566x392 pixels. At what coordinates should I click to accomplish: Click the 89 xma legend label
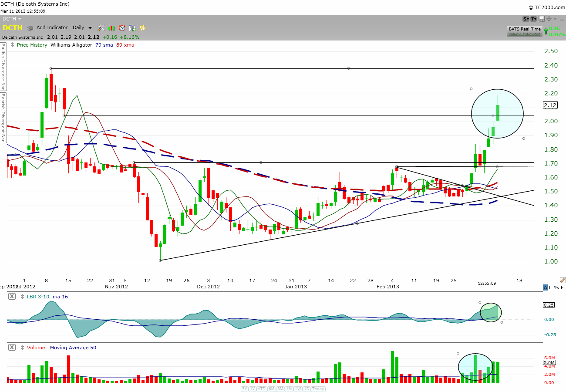[x=125, y=45]
